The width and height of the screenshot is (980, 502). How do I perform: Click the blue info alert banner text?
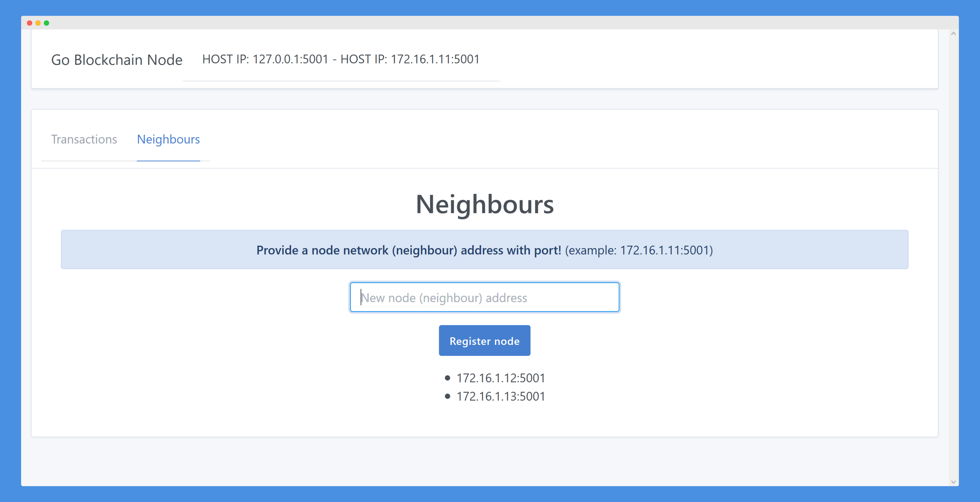pos(409,250)
